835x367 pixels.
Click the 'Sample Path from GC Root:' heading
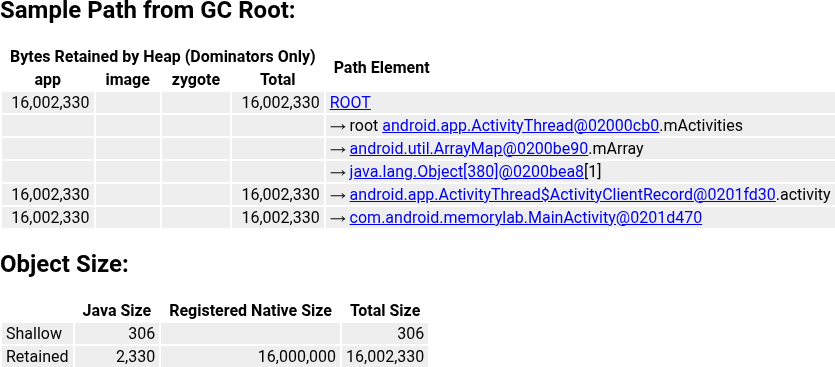point(148,11)
